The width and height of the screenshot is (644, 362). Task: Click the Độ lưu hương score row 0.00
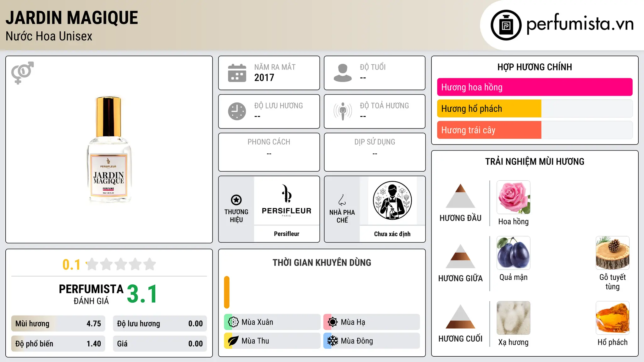click(x=160, y=324)
